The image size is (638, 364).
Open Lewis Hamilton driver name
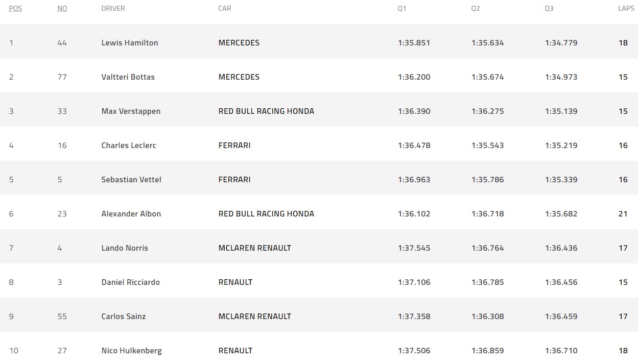coord(130,43)
